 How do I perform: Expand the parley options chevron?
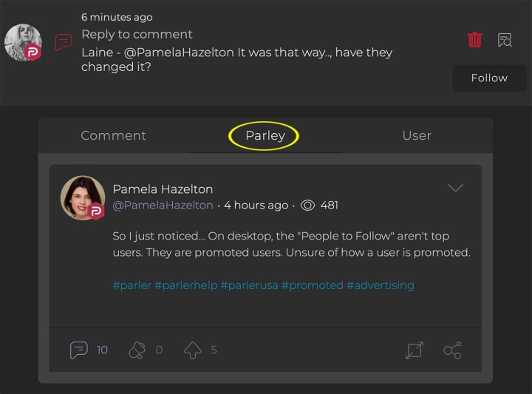455,188
